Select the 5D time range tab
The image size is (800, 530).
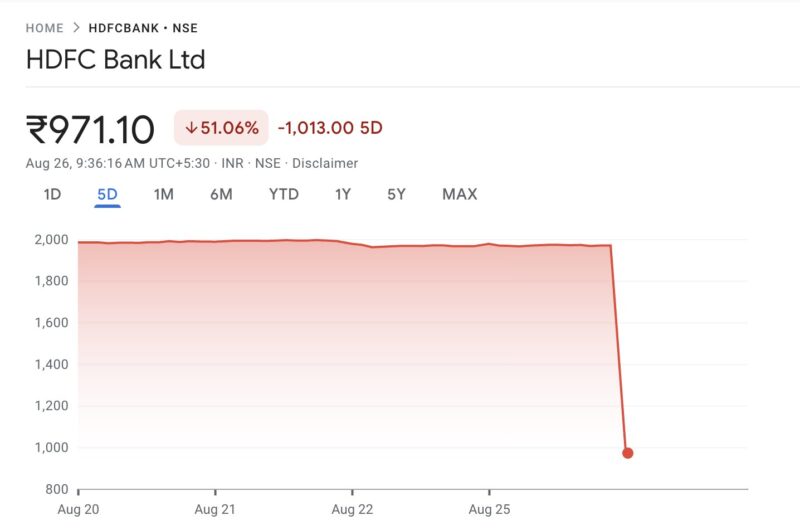(x=107, y=194)
